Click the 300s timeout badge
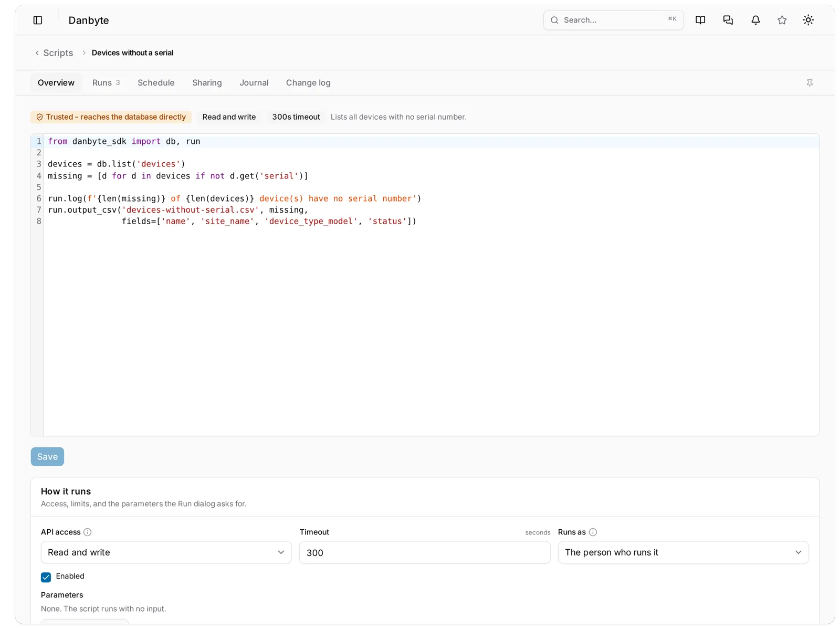Image resolution: width=840 pixels, height=629 pixels. tap(296, 117)
